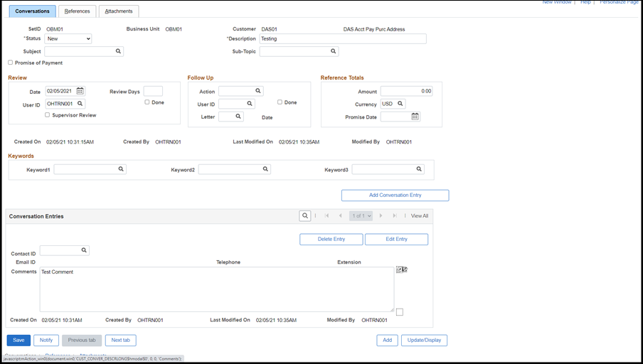Click customer name 'DAS Acct Pay Purc Address'
The image size is (643, 364).
click(x=374, y=29)
